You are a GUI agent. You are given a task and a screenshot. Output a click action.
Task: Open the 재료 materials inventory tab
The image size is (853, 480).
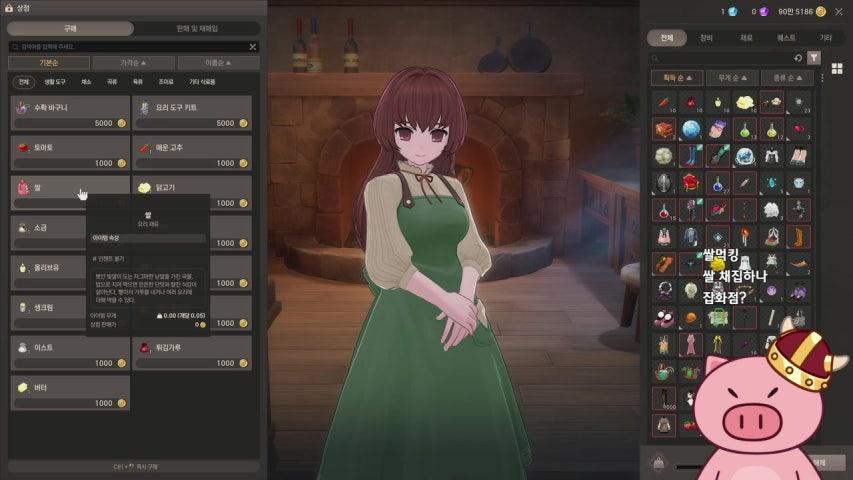[x=746, y=38]
